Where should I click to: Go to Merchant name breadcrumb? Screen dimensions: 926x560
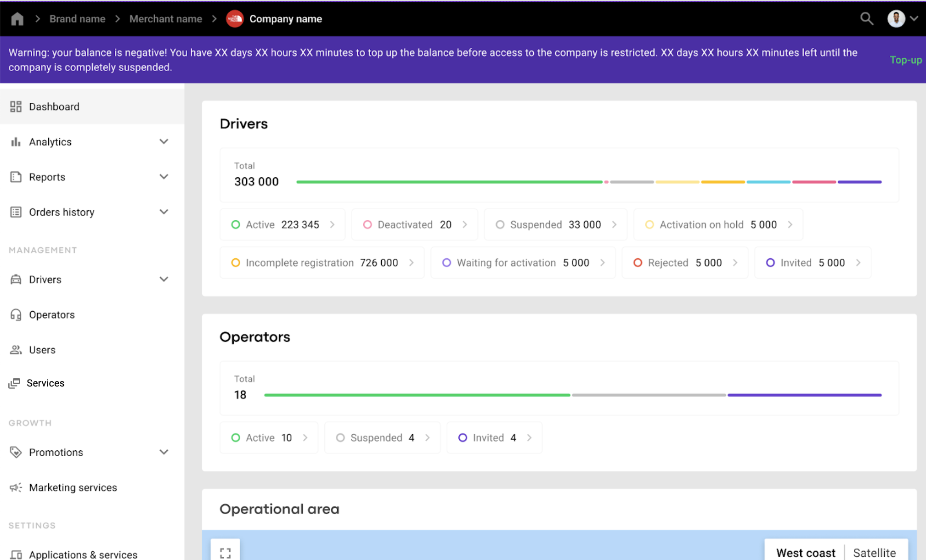[x=165, y=19]
